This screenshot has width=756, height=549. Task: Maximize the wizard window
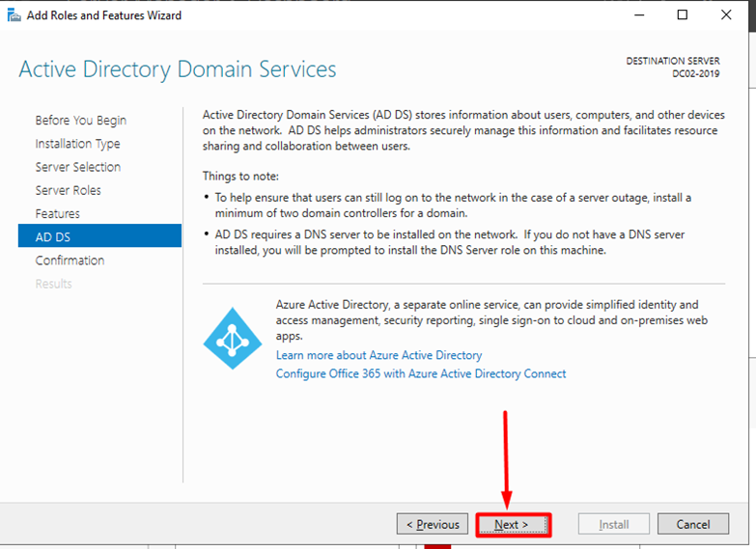pos(683,15)
